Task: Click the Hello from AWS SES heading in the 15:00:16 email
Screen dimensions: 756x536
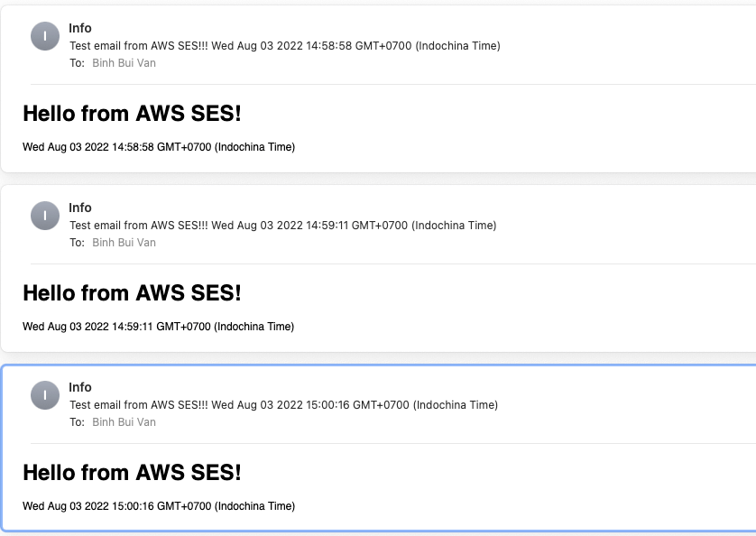Action: [x=132, y=472]
